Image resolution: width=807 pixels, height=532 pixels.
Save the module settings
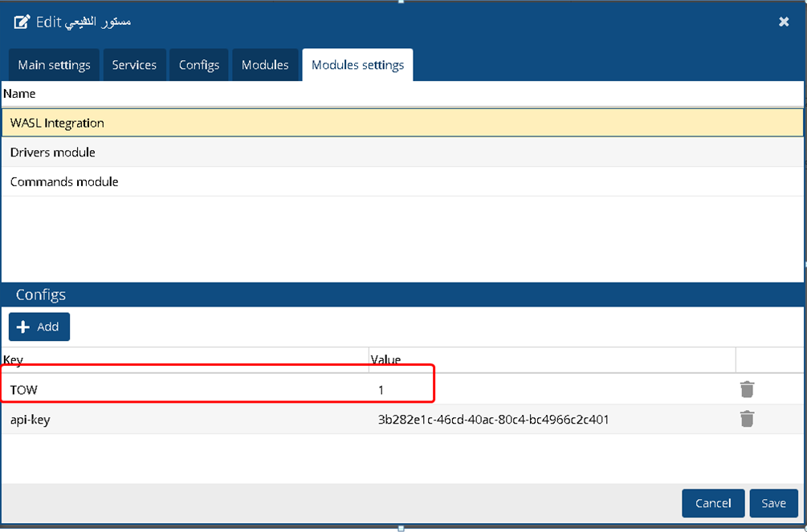(x=773, y=503)
